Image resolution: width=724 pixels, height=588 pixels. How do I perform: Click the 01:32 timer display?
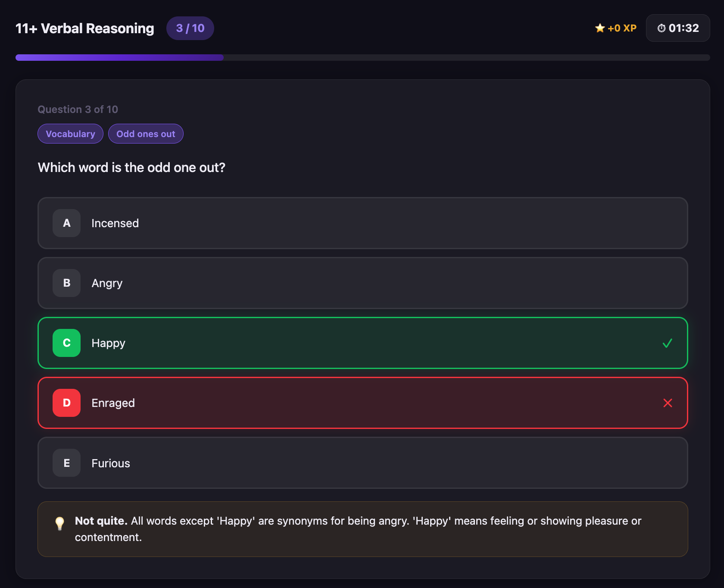tap(683, 28)
